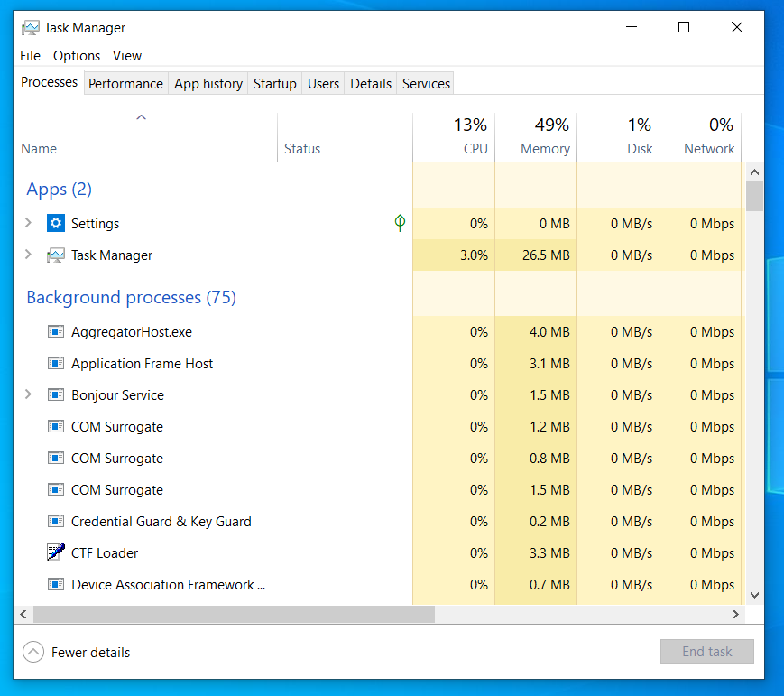Viewport: 784px width, 696px height.
Task: Click the Task Manager row icon
Action: (x=56, y=255)
